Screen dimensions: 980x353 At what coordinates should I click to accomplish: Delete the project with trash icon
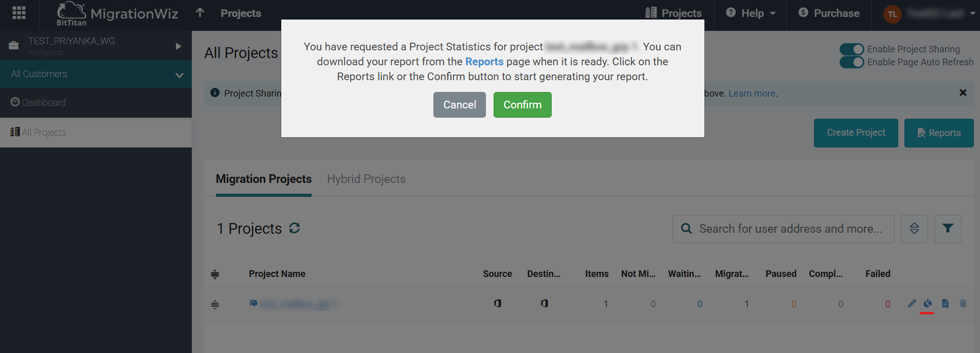tap(963, 303)
